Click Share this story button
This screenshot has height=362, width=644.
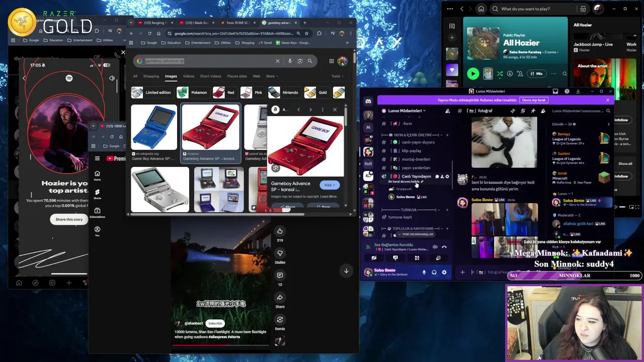(69, 219)
